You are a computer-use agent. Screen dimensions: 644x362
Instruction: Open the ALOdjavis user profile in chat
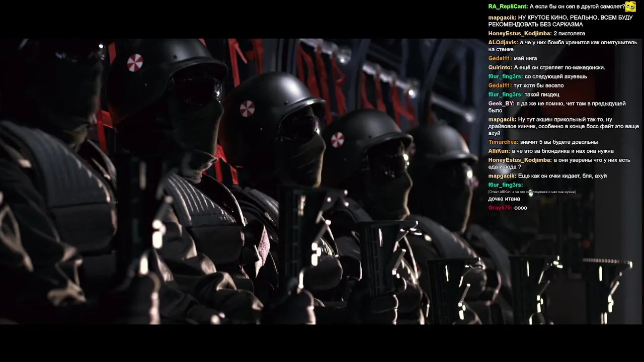click(503, 43)
